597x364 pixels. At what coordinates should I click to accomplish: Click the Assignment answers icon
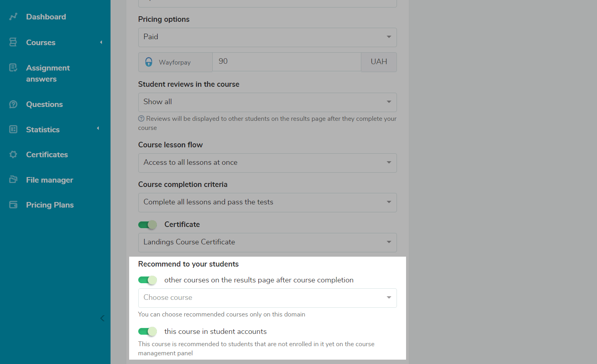(13, 68)
